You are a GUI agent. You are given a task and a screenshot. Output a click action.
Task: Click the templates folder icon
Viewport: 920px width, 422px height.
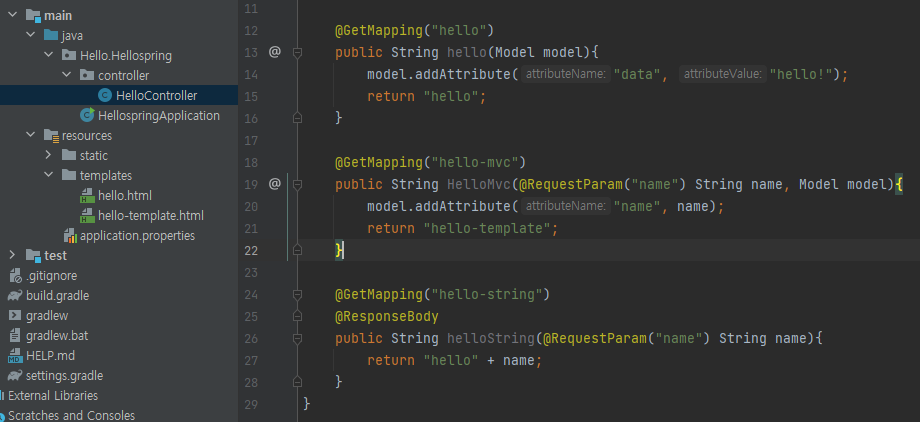coord(69,175)
